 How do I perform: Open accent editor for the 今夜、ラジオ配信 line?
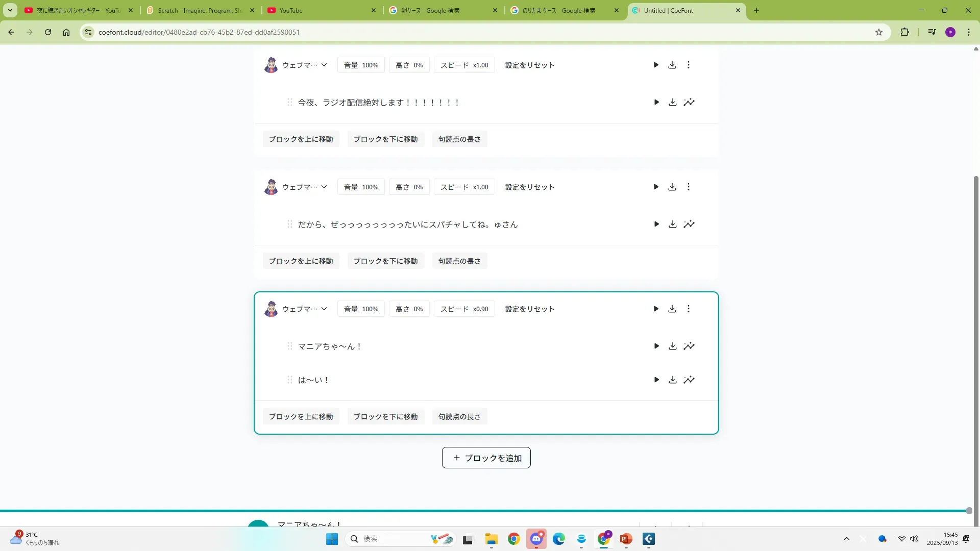[689, 102]
